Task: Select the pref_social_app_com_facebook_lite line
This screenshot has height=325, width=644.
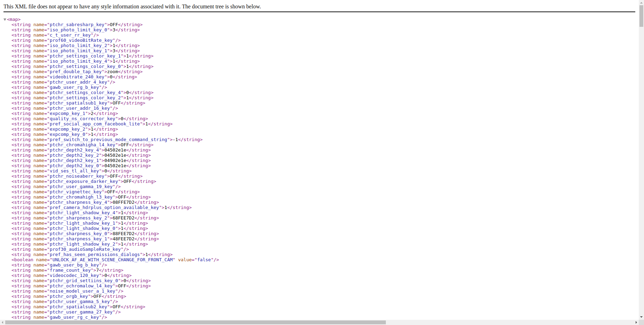Action: [x=92, y=124]
